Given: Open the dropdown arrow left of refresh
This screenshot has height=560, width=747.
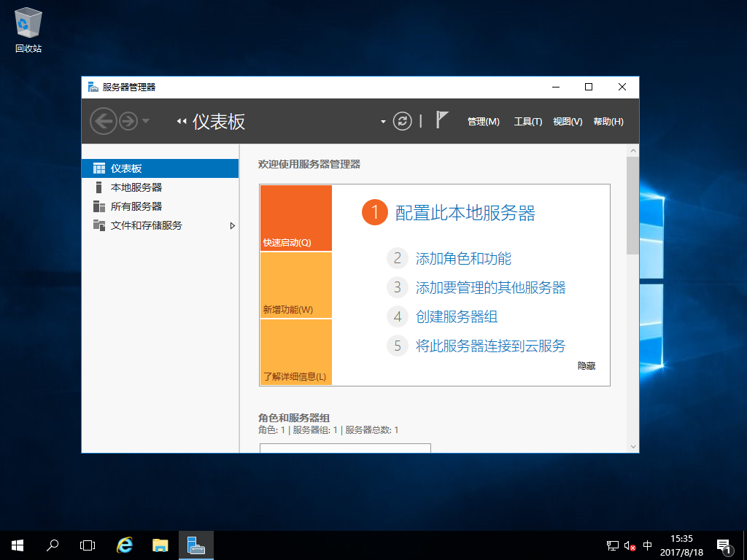Looking at the screenshot, I should coord(383,122).
